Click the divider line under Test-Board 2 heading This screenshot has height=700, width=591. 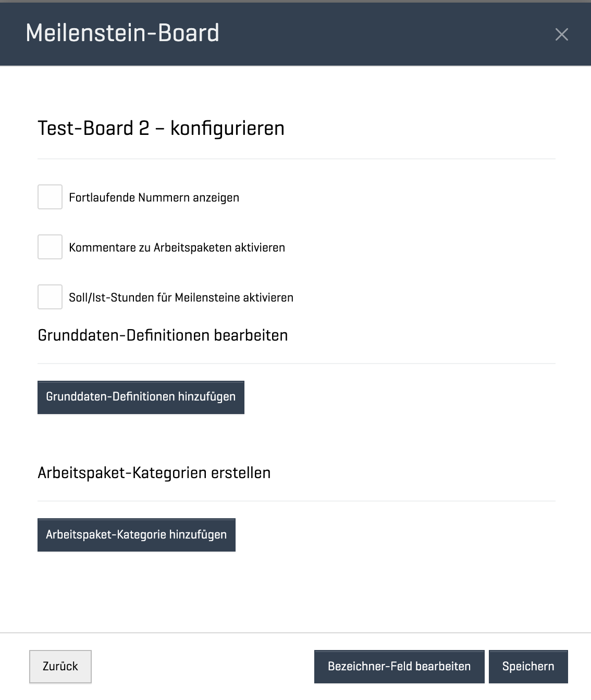pos(296,159)
